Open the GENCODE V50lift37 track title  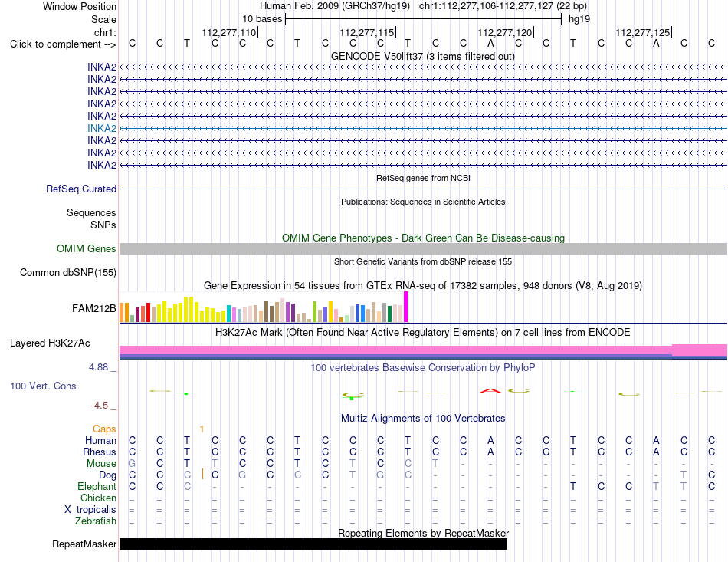click(x=423, y=56)
